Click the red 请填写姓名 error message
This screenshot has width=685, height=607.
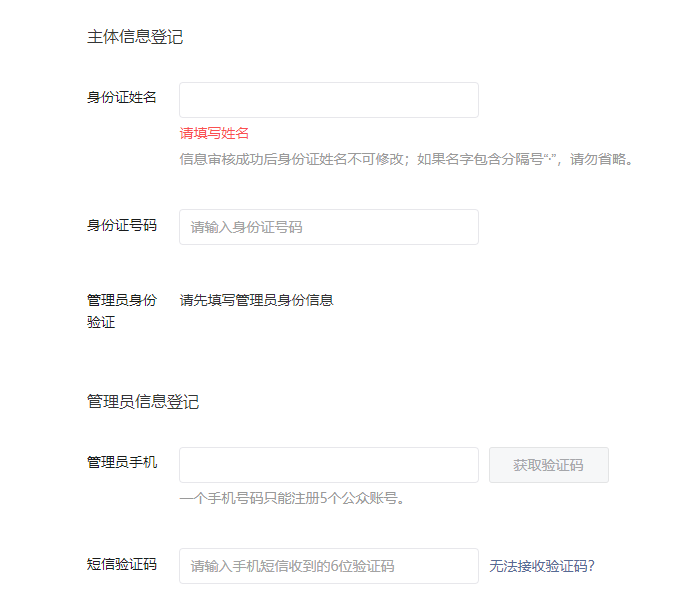(214, 134)
